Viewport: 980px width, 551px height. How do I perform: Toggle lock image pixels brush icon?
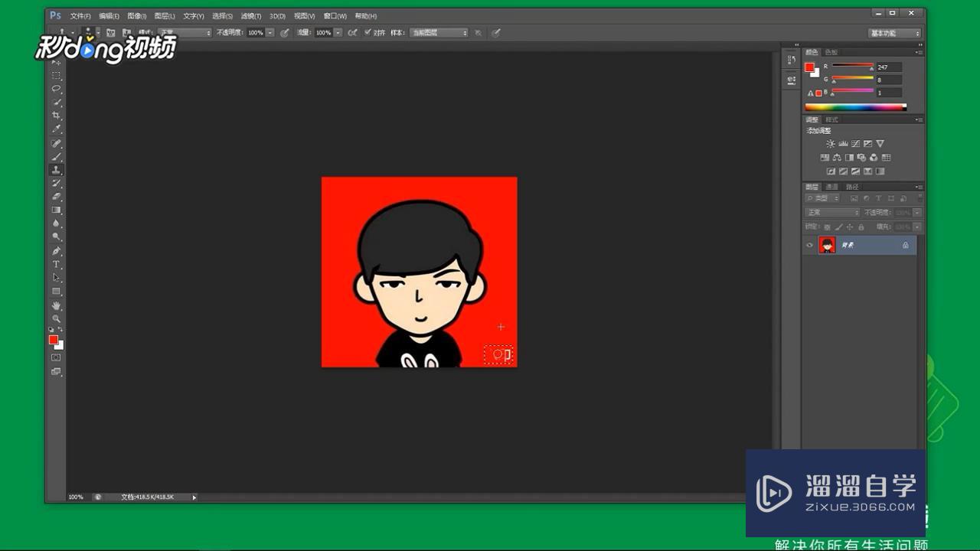pyautogui.click(x=838, y=227)
